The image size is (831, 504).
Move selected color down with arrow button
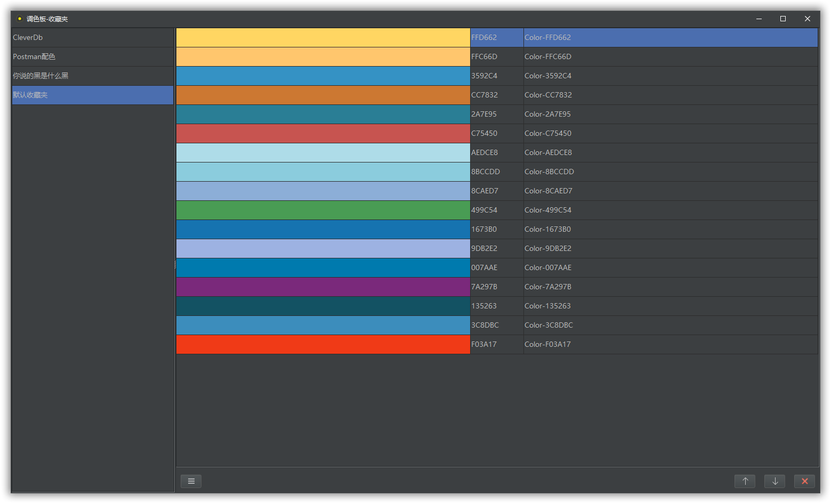(x=775, y=481)
